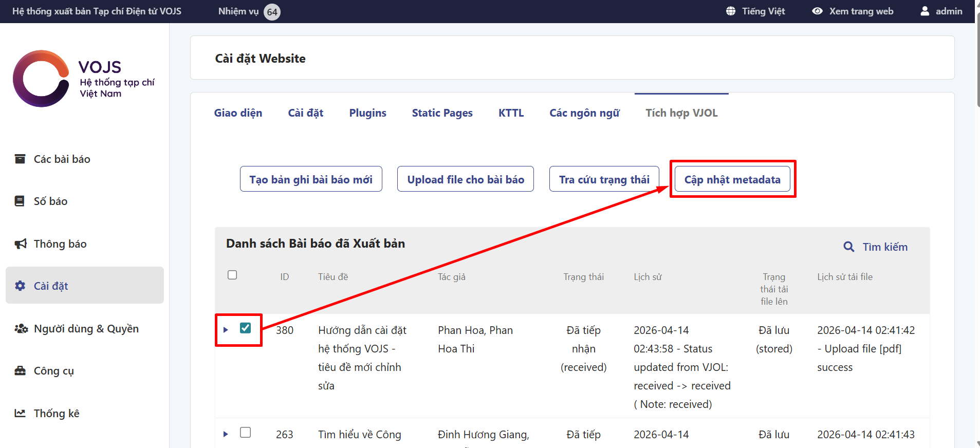The height and width of the screenshot is (448, 980).
Task: Click the book icon beside Số báo
Action: click(20, 201)
